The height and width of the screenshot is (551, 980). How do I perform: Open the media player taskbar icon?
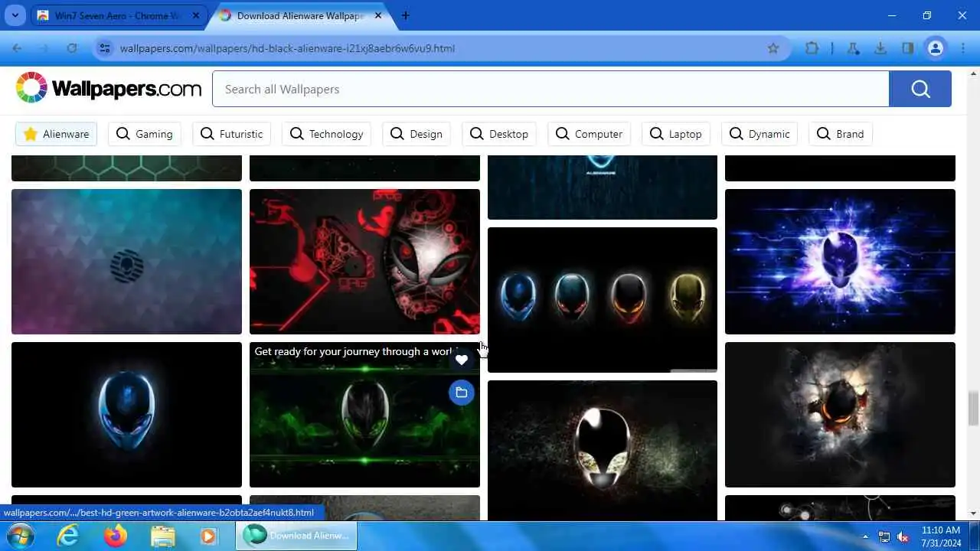tap(208, 536)
